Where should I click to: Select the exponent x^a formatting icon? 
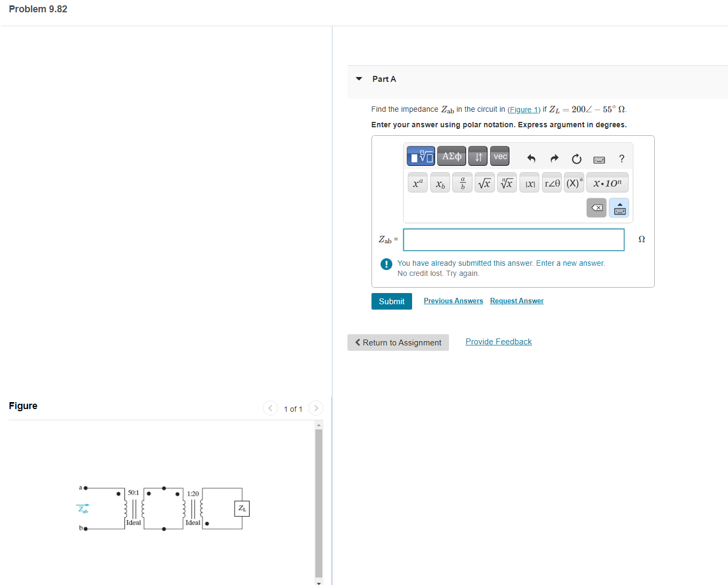click(x=417, y=182)
